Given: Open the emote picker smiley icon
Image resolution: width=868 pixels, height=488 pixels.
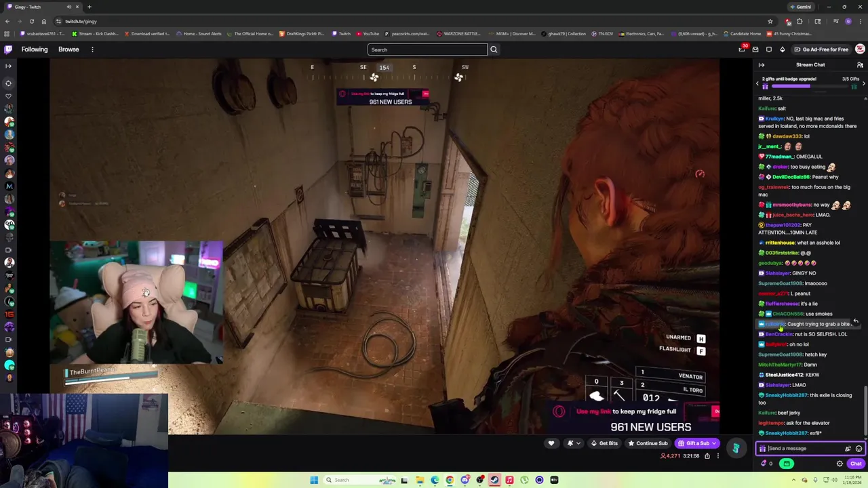Looking at the screenshot, I should coord(859,449).
